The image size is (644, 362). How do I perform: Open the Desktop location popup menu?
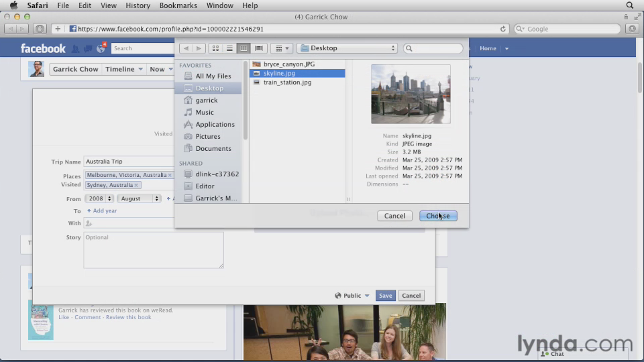(347, 48)
